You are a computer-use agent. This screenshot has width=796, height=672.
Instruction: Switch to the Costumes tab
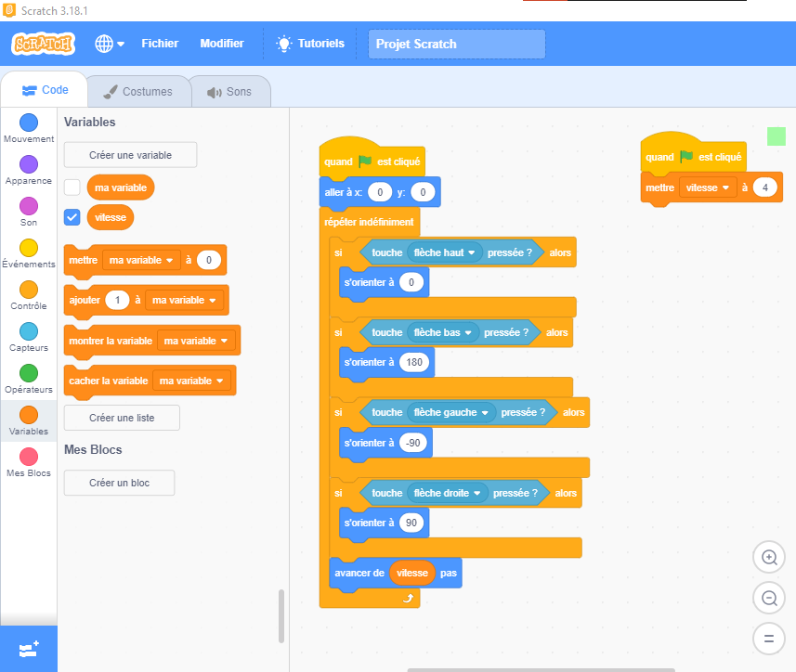point(138,92)
